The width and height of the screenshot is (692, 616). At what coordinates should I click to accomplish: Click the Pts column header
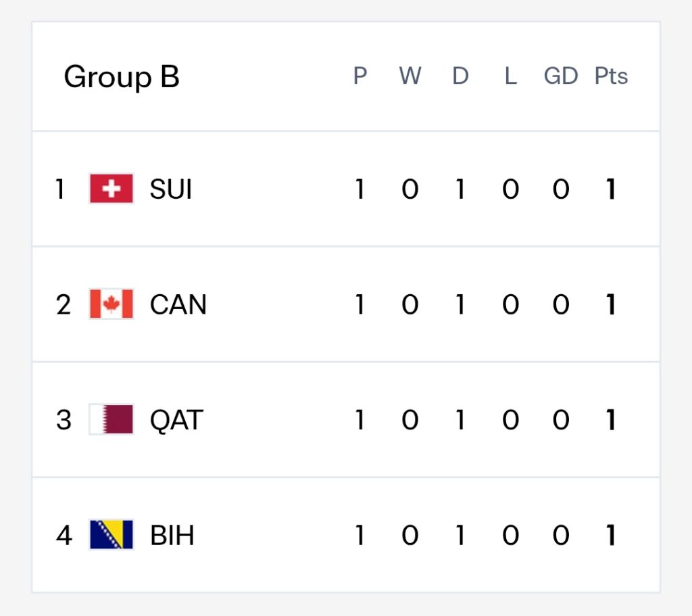(611, 76)
